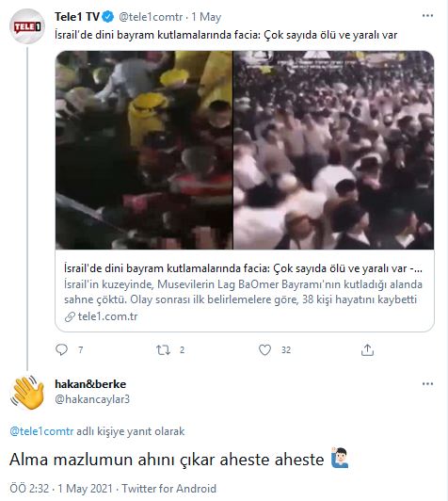
Task: Open the Tele1 TV display name
Action: [x=77, y=17]
